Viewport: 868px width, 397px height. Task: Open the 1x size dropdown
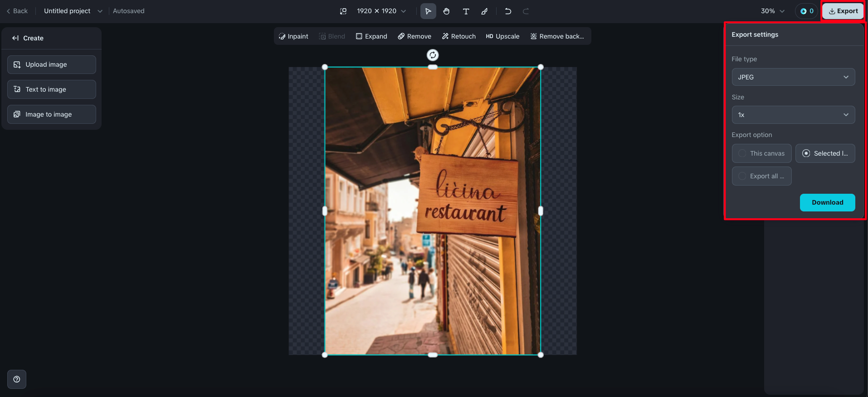point(793,115)
